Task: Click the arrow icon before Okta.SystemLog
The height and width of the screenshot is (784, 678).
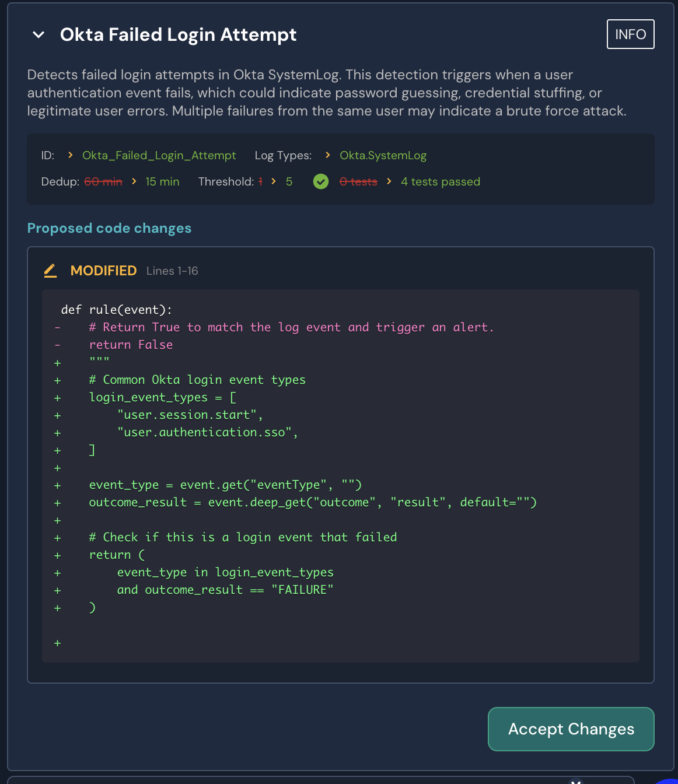Action: (328, 155)
